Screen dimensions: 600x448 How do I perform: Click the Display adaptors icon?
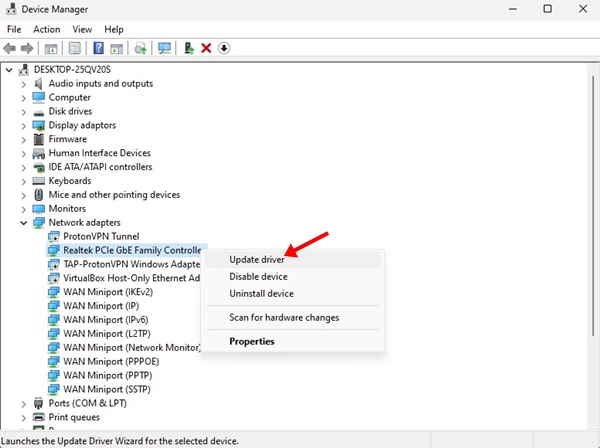pos(39,125)
